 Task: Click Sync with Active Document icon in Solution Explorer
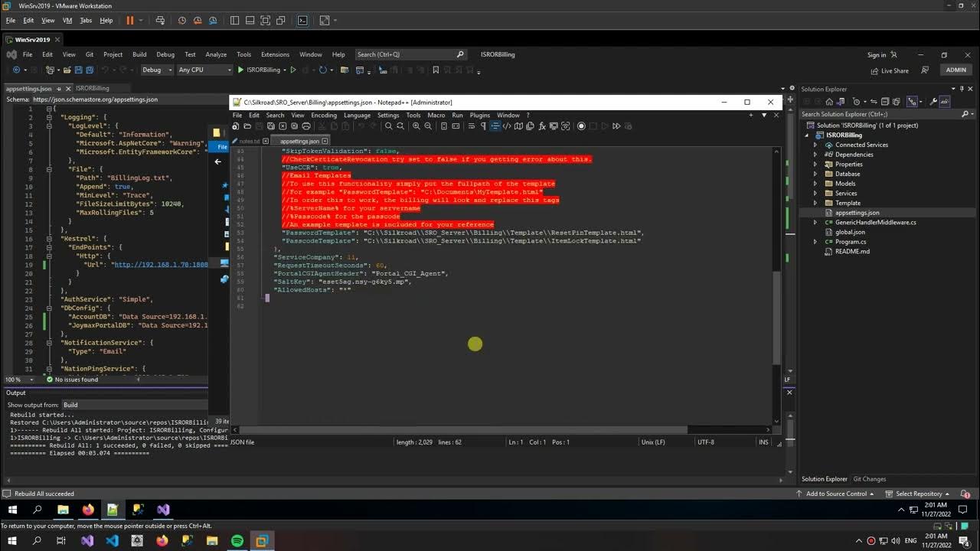874,102
